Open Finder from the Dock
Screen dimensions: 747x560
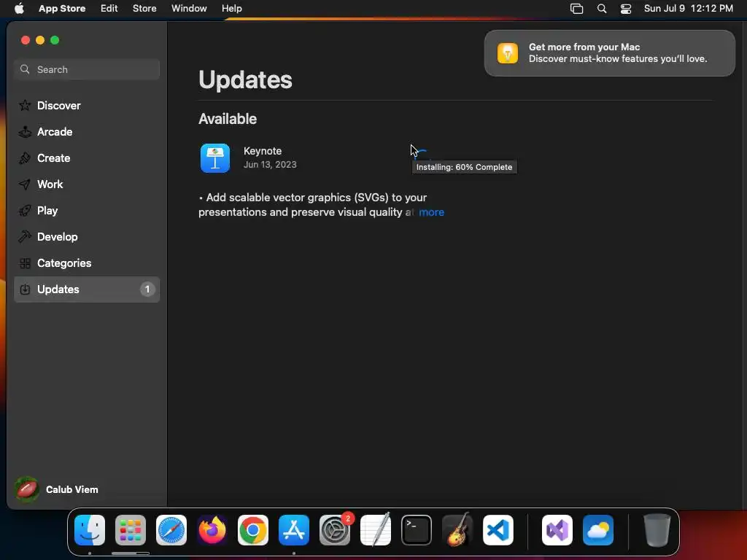pyautogui.click(x=90, y=530)
